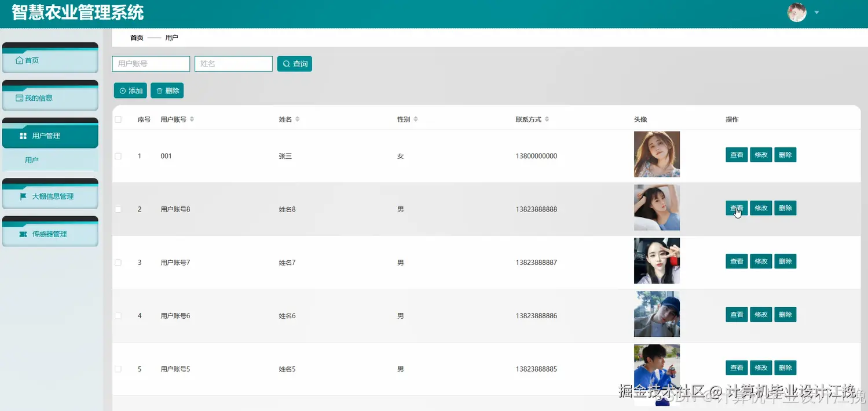Click the name cell 姓名6
868x411 pixels.
[x=287, y=316]
